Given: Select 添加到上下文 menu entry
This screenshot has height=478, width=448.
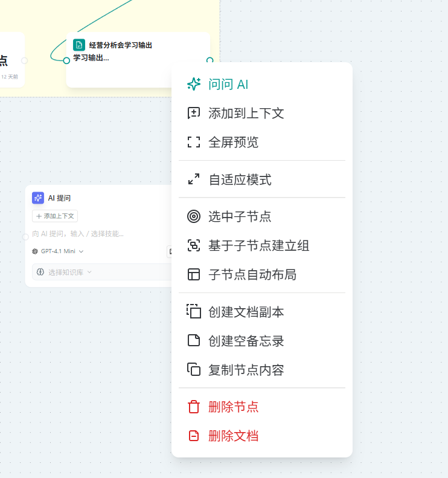Looking at the screenshot, I should point(262,114).
